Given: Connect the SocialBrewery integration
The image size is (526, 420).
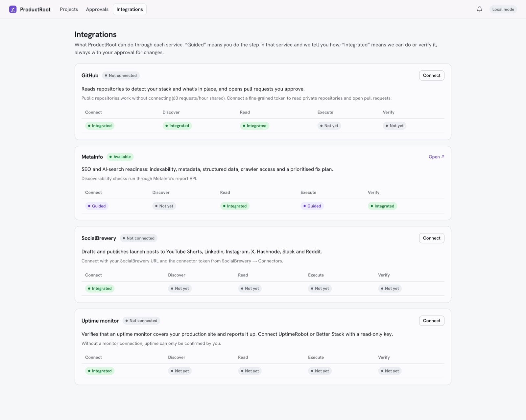Looking at the screenshot, I should (432, 238).
